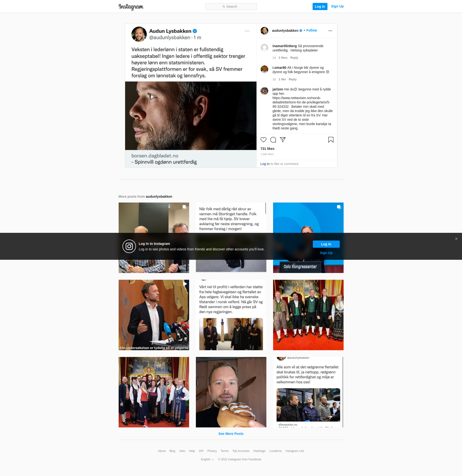Open the Hashtags footer link
Viewport: 462px width, 476px height.
click(x=259, y=451)
